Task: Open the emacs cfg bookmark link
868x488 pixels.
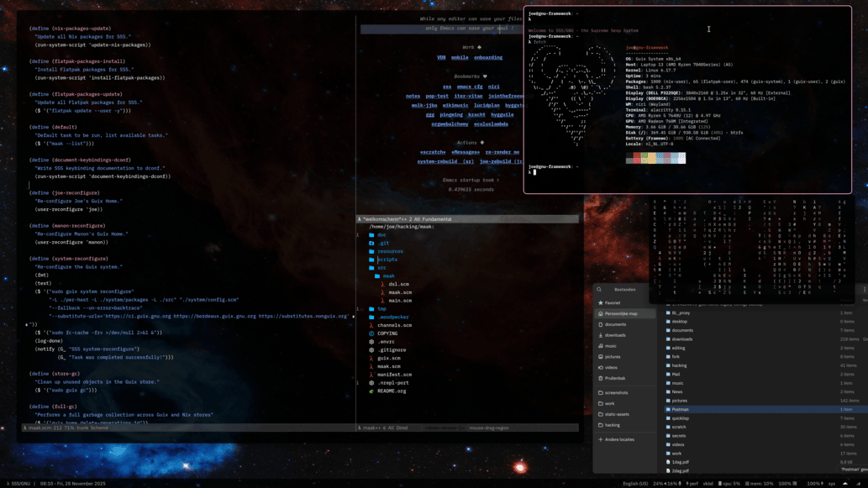Action: coord(469,87)
